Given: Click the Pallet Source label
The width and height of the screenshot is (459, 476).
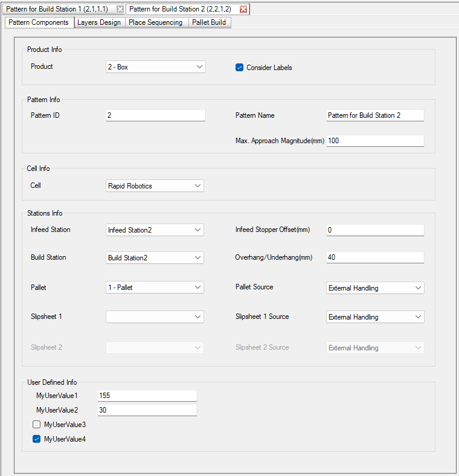Looking at the screenshot, I should (254, 287).
